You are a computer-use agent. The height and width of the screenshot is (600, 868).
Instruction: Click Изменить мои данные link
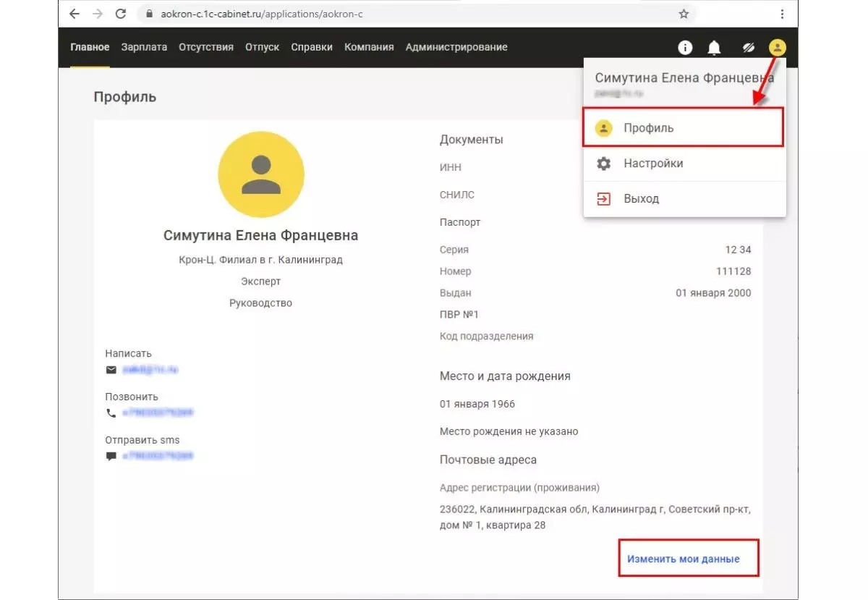[684, 559]
